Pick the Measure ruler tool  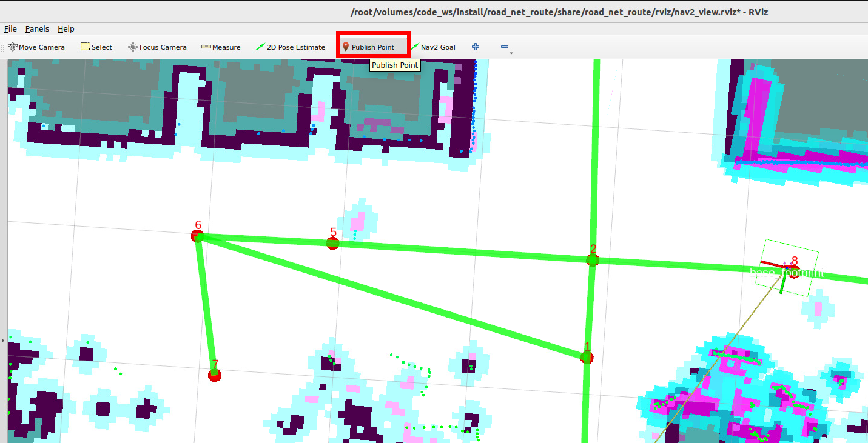[221, 47]
